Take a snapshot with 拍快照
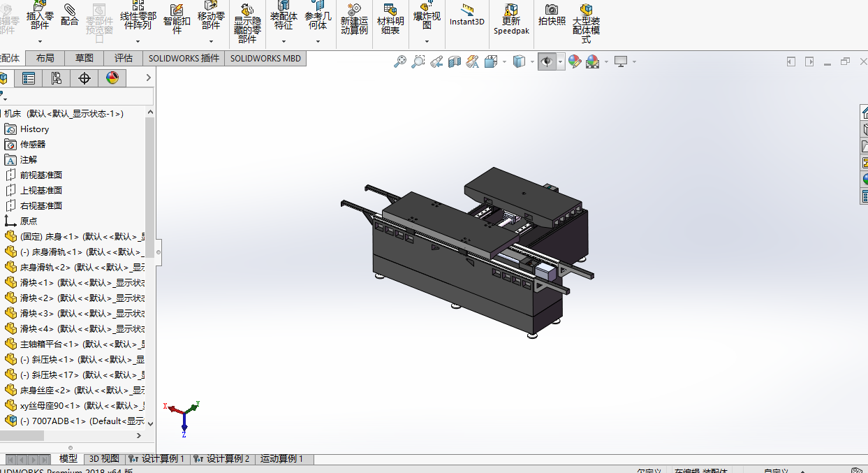Viewport: 868px width, 473px height. [552, 15]
